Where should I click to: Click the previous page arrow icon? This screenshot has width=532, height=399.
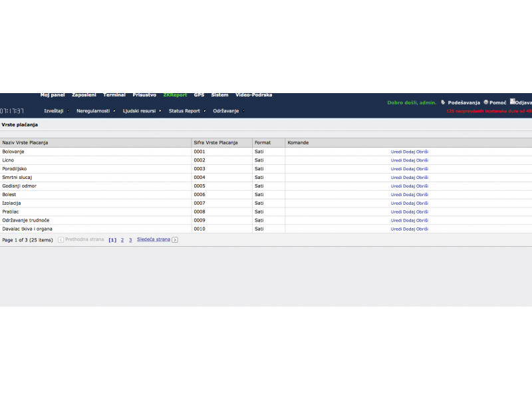pos(61,239)
